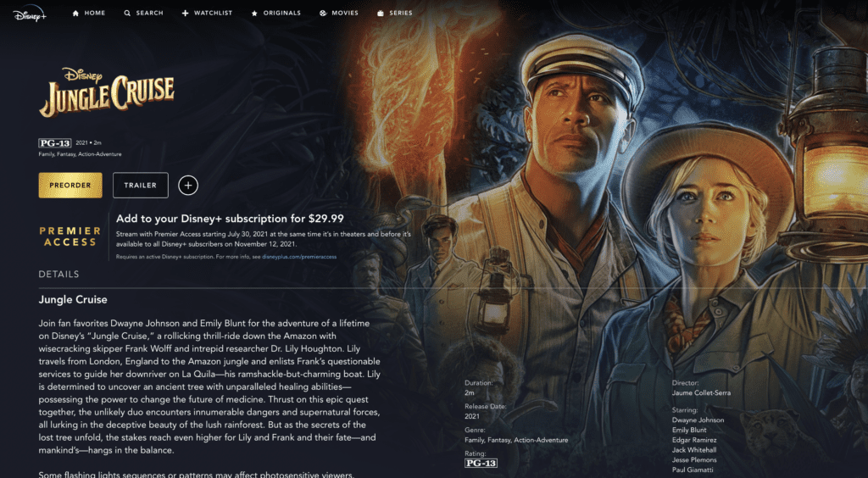Click the gold Preorder button
868x478 pixels.
pos(70,186)
